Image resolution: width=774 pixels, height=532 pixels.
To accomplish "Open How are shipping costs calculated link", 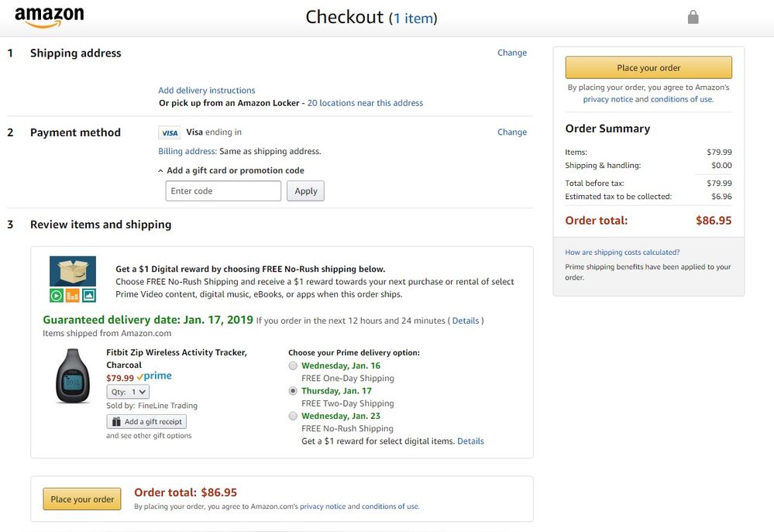I will 622,252.
